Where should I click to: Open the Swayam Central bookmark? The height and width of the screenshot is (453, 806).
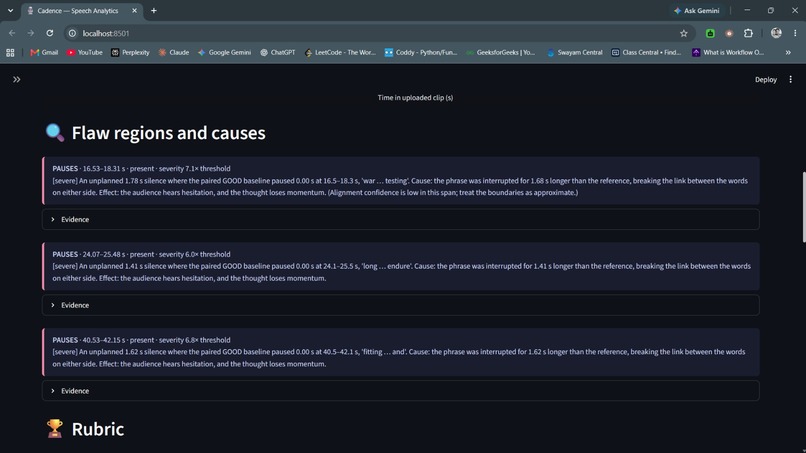pos(574,52)
